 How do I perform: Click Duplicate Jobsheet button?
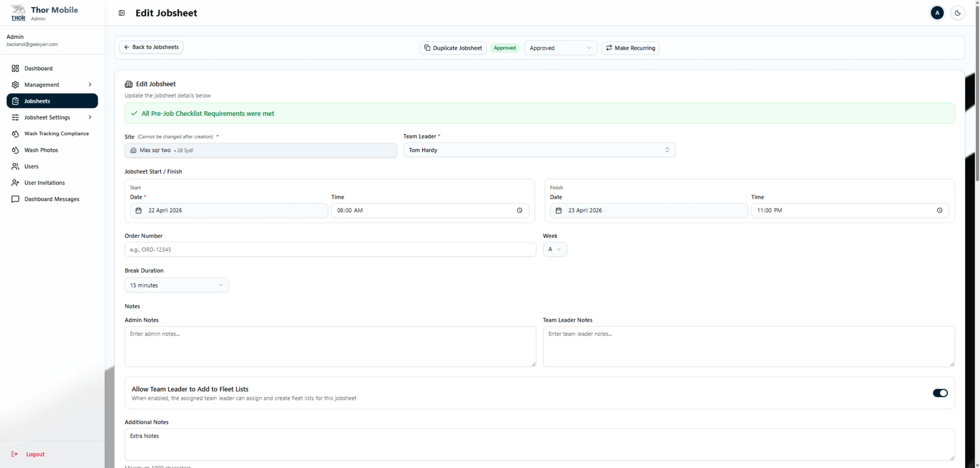pos(453,48)
